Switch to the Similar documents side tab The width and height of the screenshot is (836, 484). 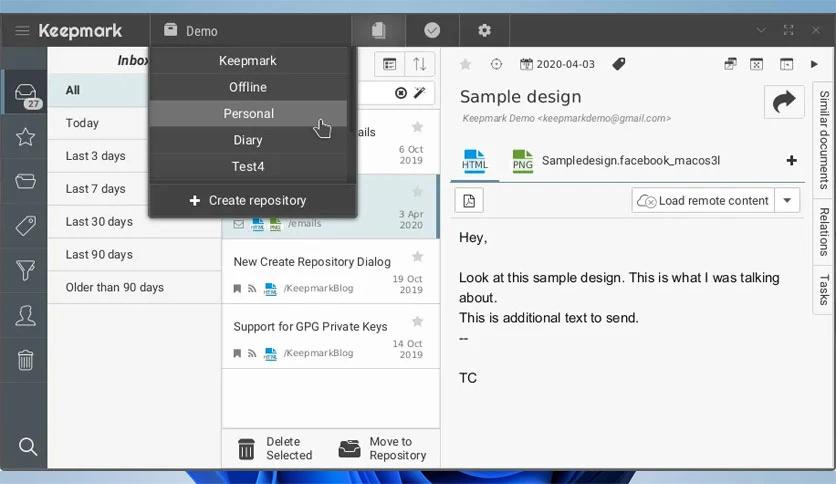824,139
